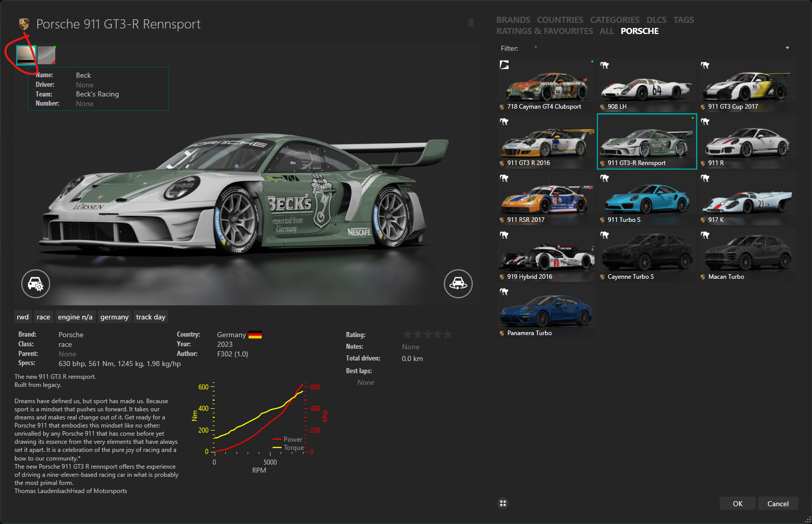The width and height of the screenshot is (812, 524).
Task: Click the Kunos badge icon on 917 K
Action: coord(705,178)
